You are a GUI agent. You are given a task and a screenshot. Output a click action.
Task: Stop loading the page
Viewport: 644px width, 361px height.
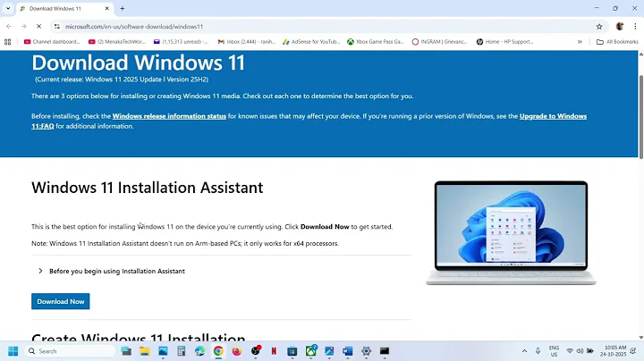pyautogui.click(x=38, y=26)
